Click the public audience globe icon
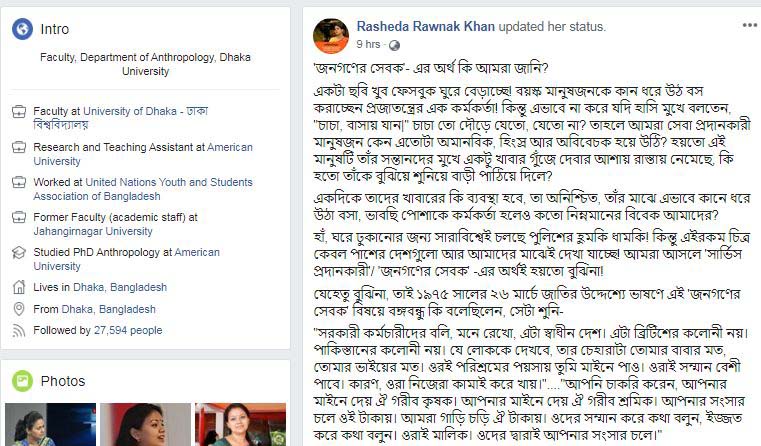The image size is (761, 446). pyautogui.click(x=395, y=45)
